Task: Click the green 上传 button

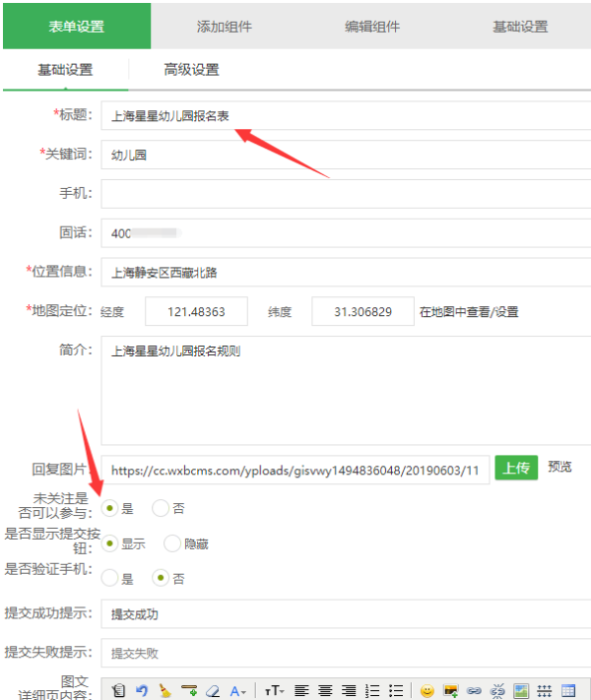Action: 516,468
